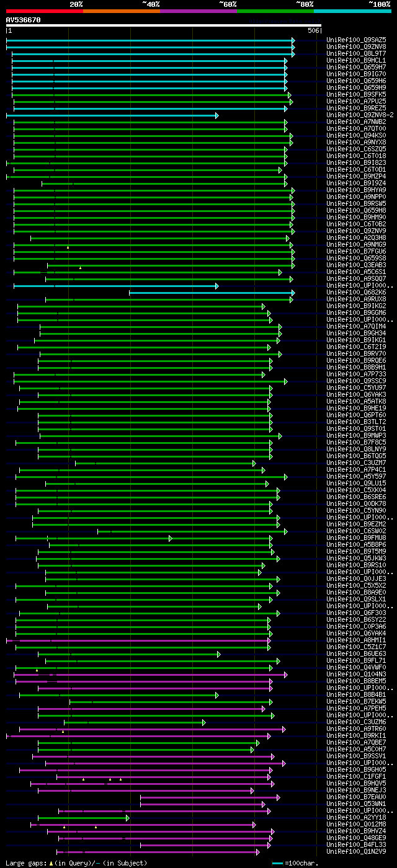
Task: Select the UniRef100_B9I823 label
Action: (357, 162)
